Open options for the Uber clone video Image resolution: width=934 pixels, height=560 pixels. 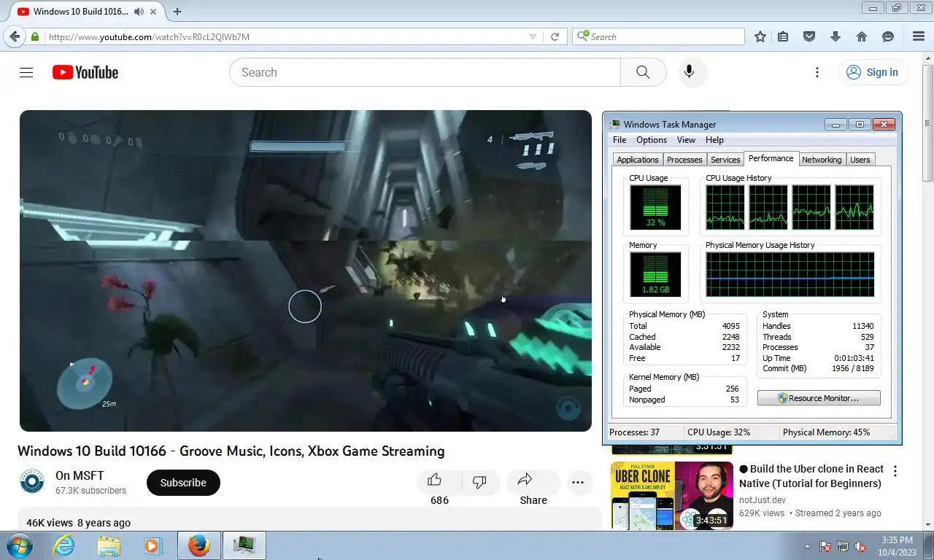click(895, 471)
